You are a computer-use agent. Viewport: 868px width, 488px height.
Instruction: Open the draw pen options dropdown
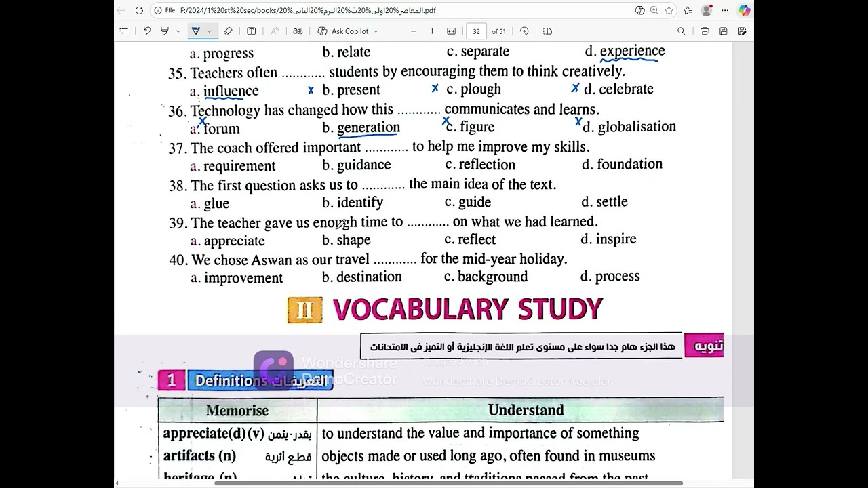pos(209,31)
